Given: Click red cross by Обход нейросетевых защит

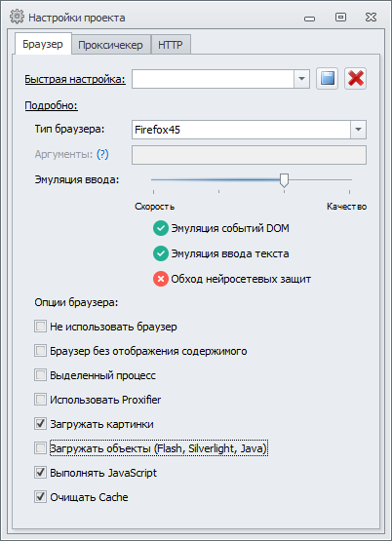Looking at the screenshot, I should click(161, 279).
